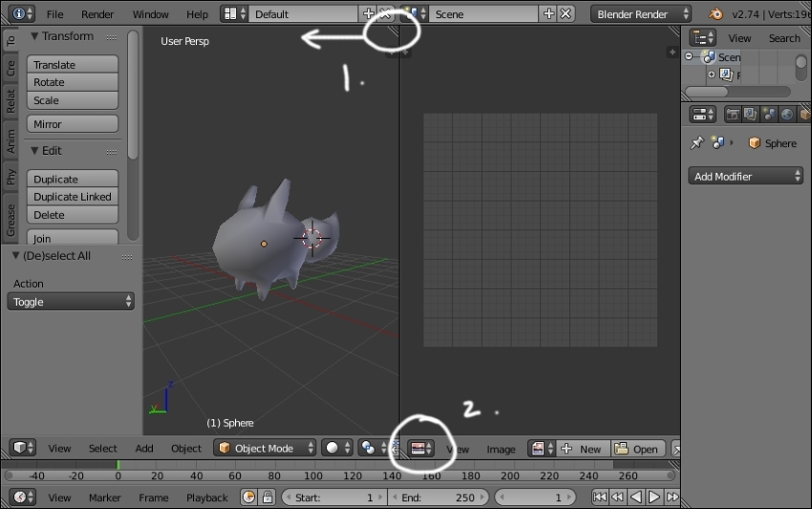Open the Timeline editor type selector

tap(22, 498)
